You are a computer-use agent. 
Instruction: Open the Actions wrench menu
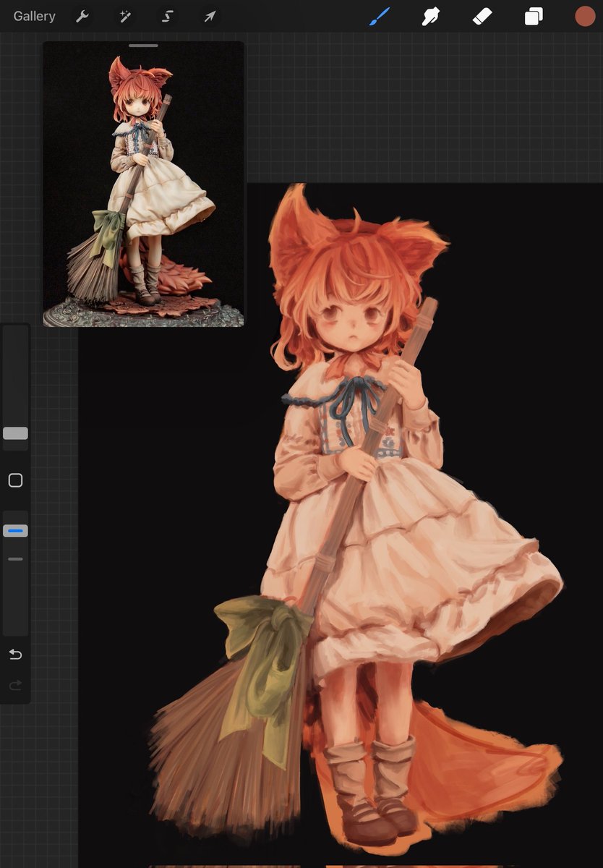click(82, 16)
